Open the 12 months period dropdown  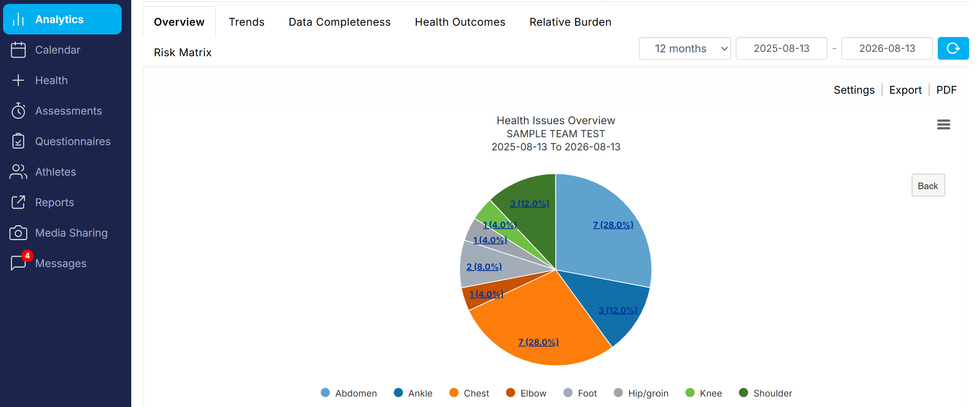[x=685, y=48]
